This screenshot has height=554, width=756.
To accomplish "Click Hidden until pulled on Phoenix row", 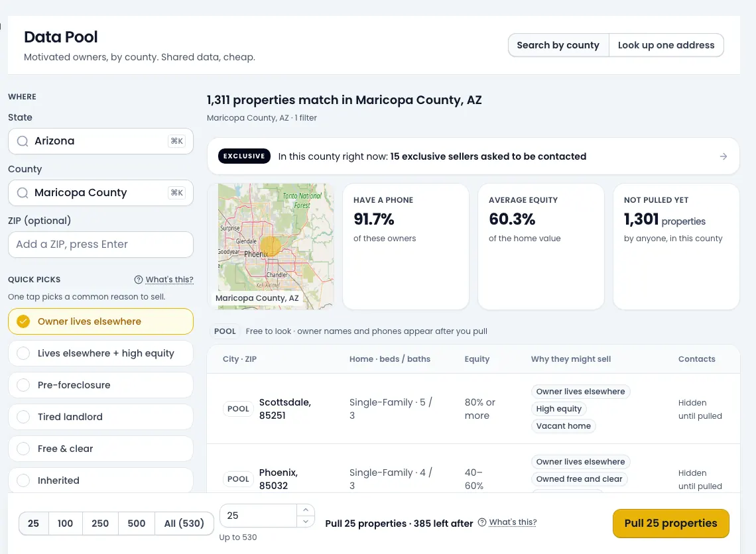I will pos(700,479).
